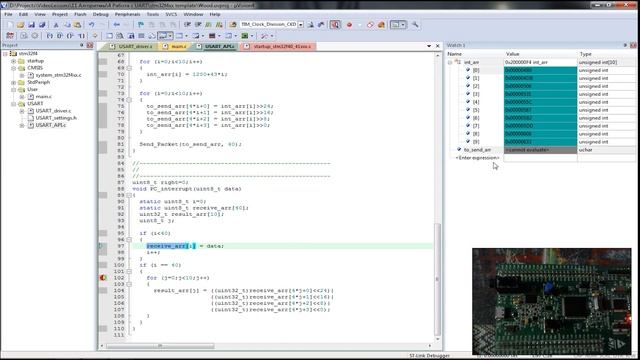Click the Show Next Statement arrow icon

tap(95, 36)
